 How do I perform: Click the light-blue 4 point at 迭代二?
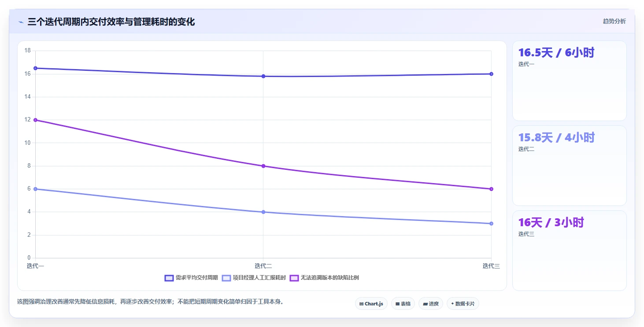click(x=263, y=212)
